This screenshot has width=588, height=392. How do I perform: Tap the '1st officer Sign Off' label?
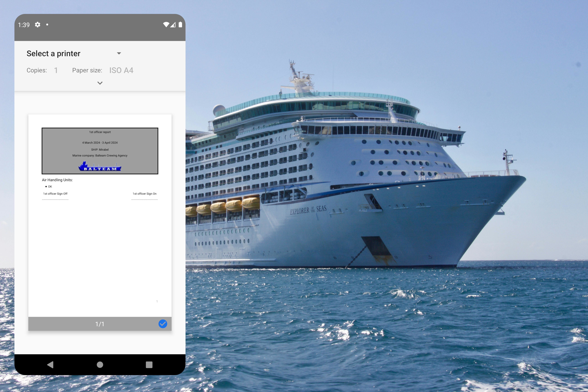point(55,194)
